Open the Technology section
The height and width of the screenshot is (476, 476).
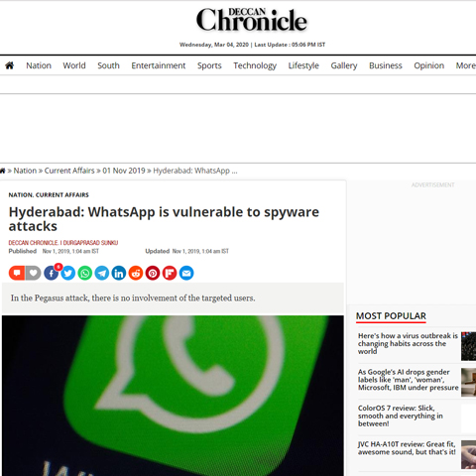[255, 65]
